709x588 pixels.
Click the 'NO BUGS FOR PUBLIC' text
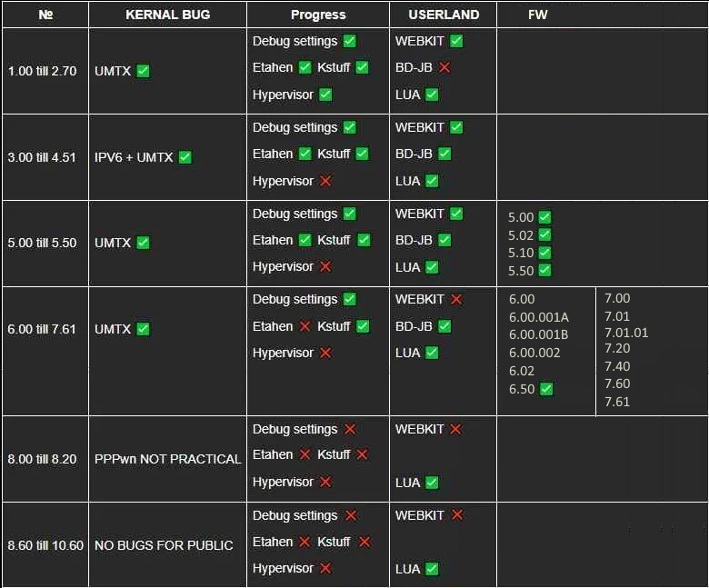coord(164,545)
